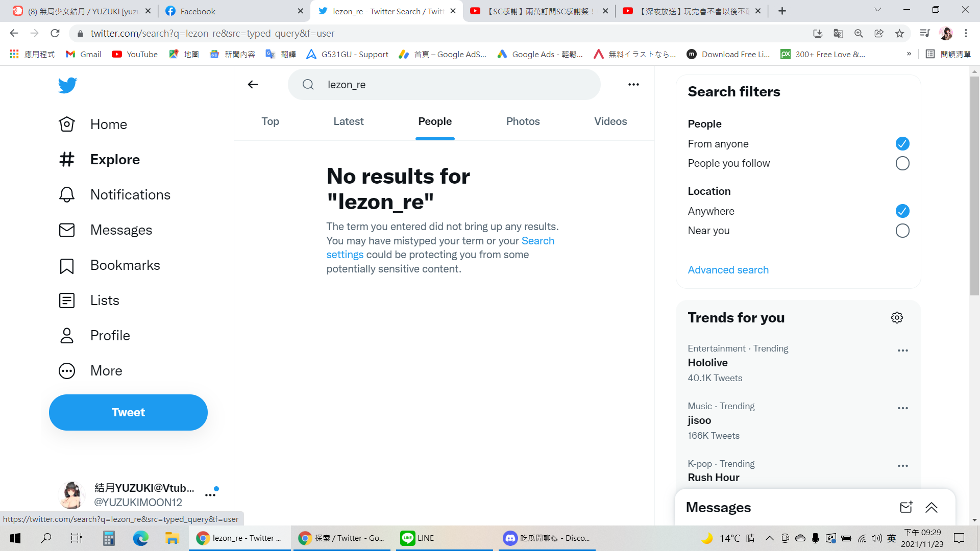
Task: Open Profile in the sidebar
Action: pyautogui.click(x=94, y=336)
